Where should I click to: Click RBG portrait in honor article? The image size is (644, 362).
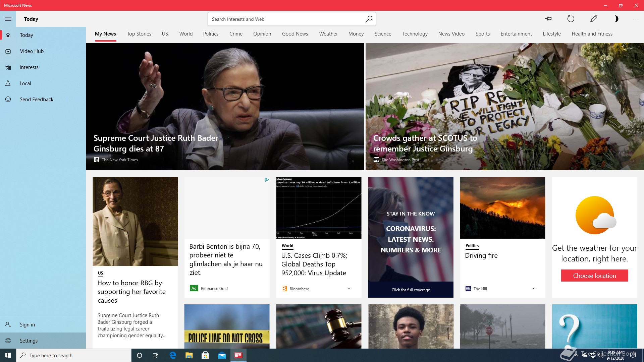click(x=135, y=222)
